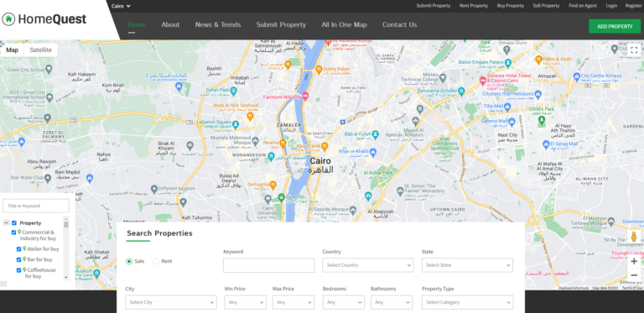The height and width of the screenshot is (313, 644).
Task: Click Bab al-Futuh marker icon
Action: [x=376, y=134]
